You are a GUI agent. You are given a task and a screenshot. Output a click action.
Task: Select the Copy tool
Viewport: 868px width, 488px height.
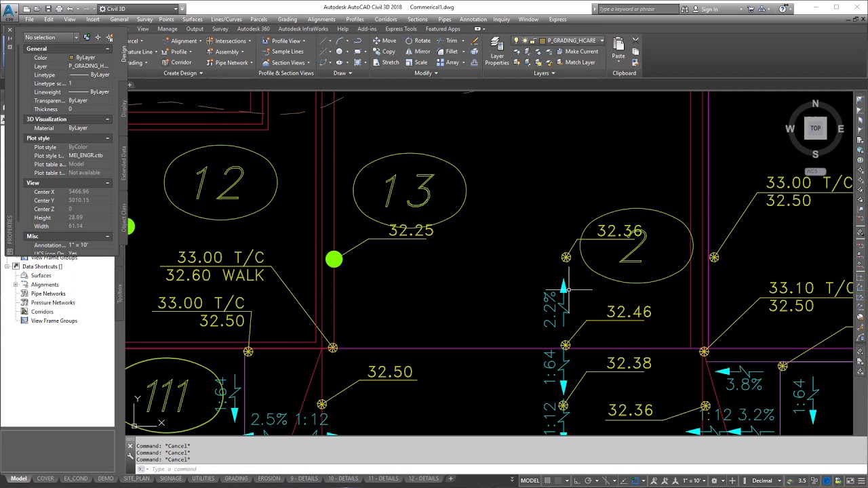(384, 52)
